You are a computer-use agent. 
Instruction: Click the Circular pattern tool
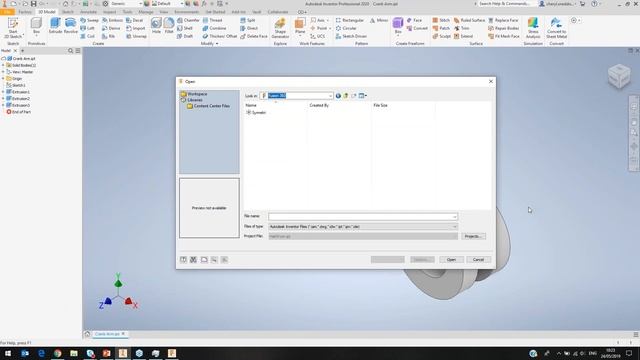click(346, 28)
